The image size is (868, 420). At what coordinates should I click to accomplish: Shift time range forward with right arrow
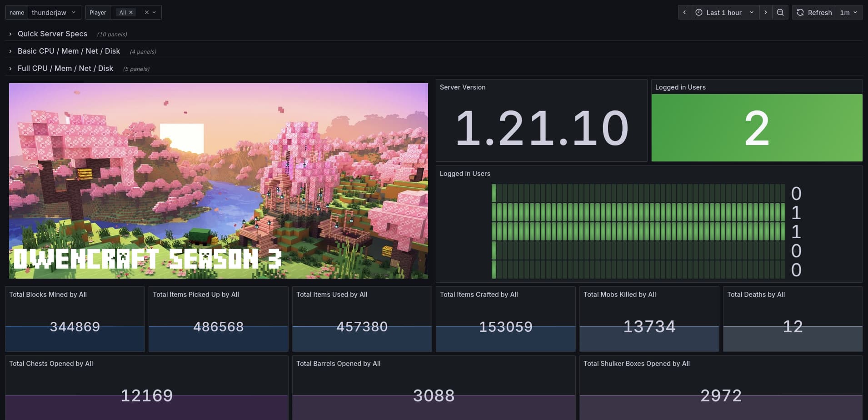pos(766,12)
